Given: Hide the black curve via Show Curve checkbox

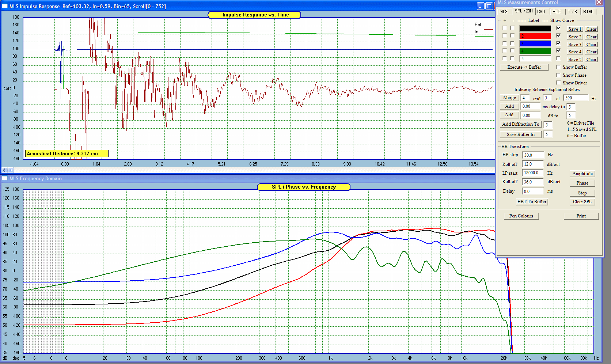Looking at the screenshot, I should click(558, 28).
